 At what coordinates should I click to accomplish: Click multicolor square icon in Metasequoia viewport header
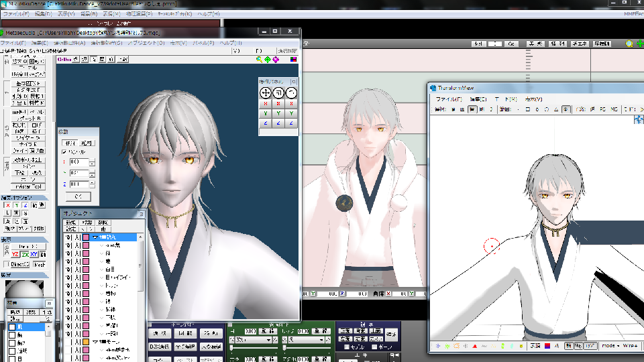point(293,60)
